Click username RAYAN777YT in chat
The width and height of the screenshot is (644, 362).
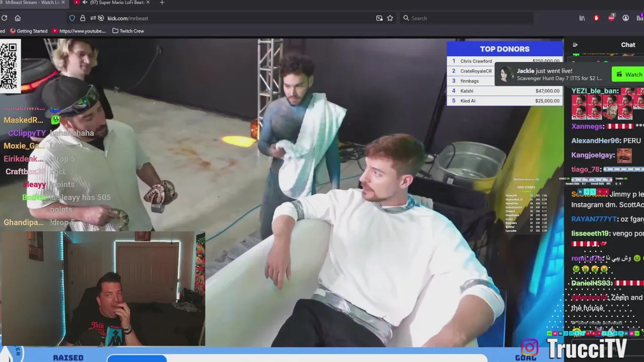[x=594, y=219]
